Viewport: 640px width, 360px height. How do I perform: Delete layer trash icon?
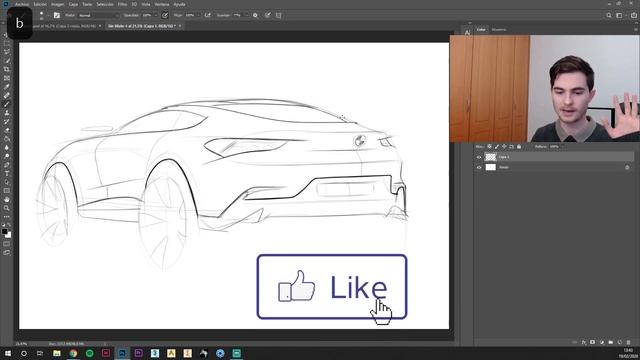click(629, 342)
